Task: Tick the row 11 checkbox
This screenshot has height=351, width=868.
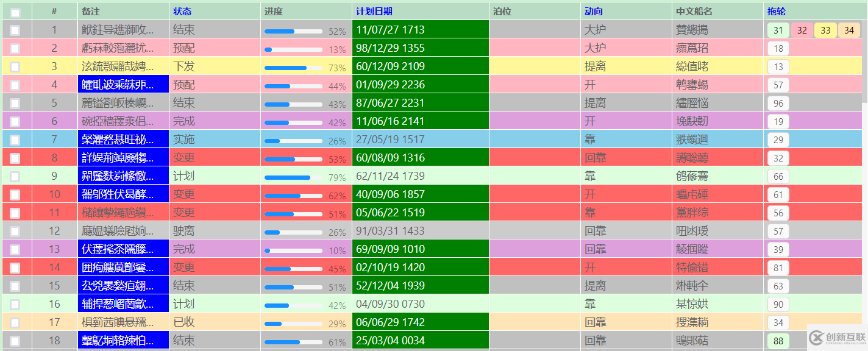Action: [15, 213]
